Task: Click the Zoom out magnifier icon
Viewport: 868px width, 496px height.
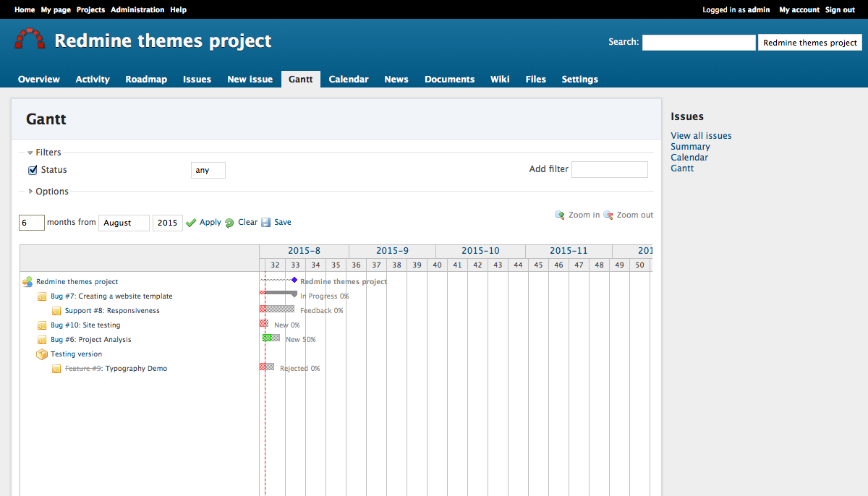Action: point(608,215)
